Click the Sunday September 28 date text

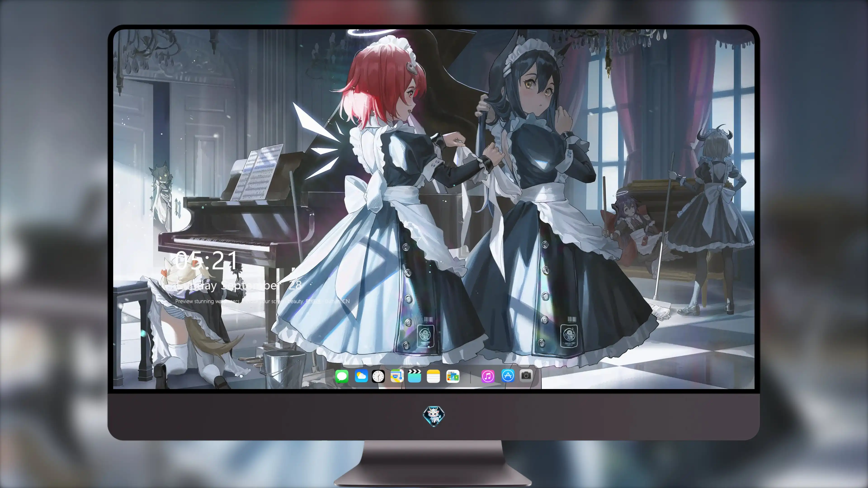pos(238,286)
